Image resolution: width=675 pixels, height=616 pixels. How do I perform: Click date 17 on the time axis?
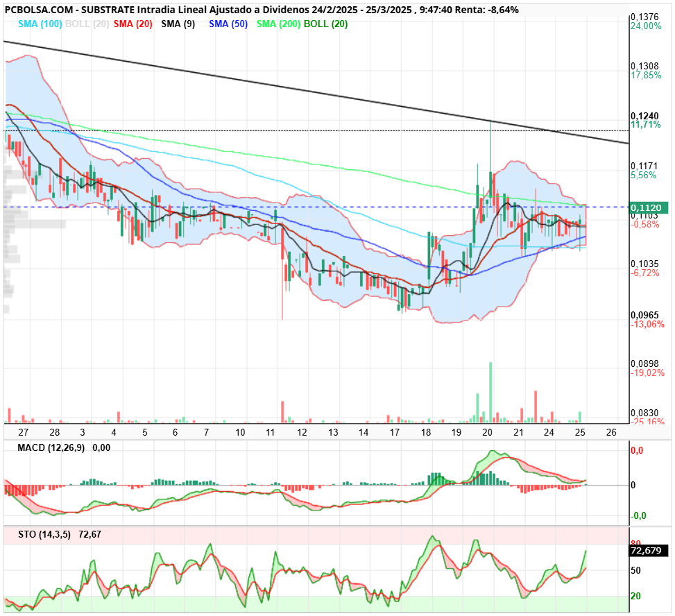[x=394, y=433]
